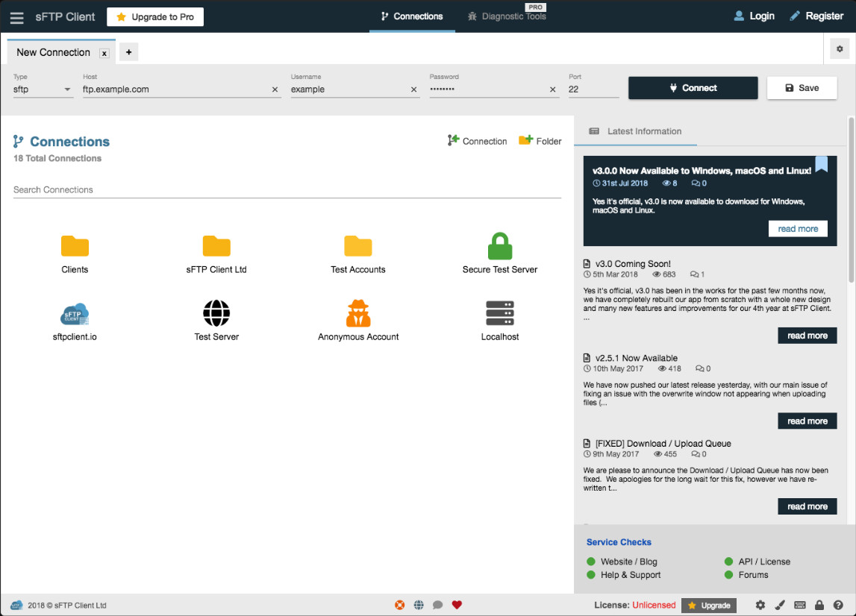856x616 pixels.
Task: Switch to the Connections top tab
Action: tap(412, 16)
